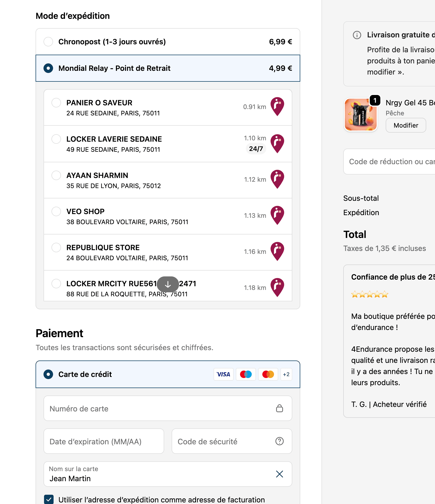Viewport: 435px width, 504px height.
Task: Click the Modifier button for Nrgy Gel
Action: (406, 125)
